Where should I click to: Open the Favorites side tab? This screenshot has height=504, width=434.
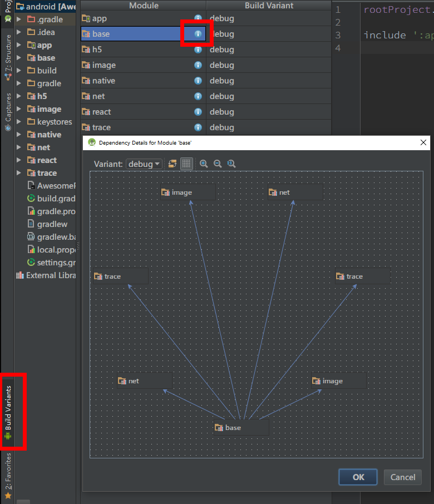(8, 475)
